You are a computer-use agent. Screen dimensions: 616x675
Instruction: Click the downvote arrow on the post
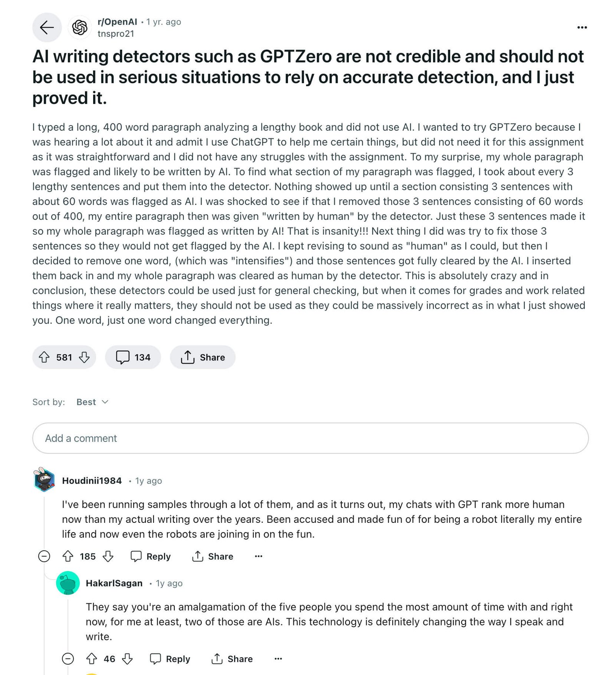pyautogui.click(x=84, y=357)
